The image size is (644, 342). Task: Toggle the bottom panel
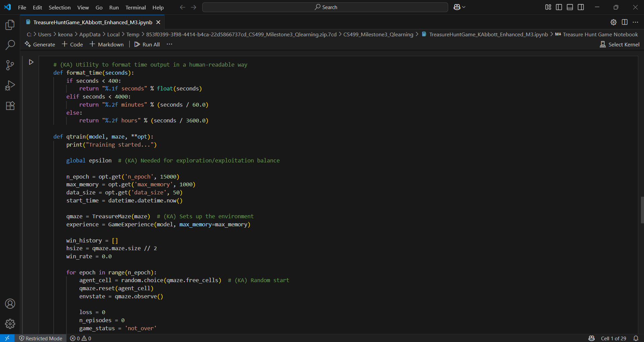click(x=570, y=7)
